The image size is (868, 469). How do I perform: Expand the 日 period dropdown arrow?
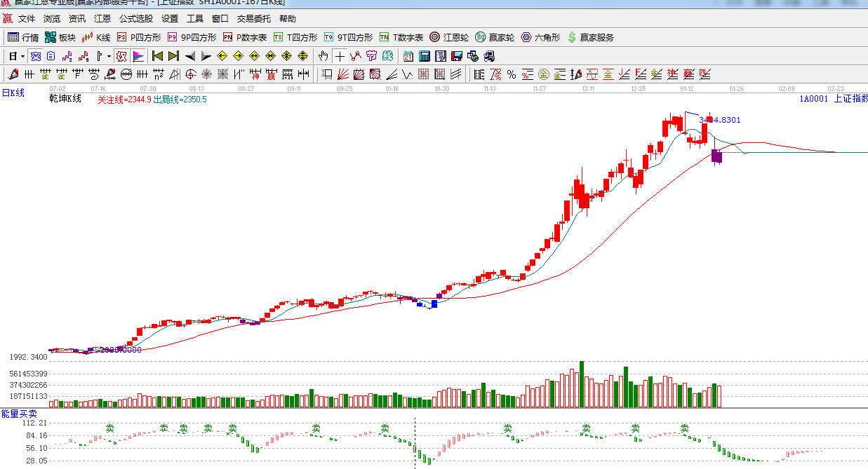tap(22, 56)
